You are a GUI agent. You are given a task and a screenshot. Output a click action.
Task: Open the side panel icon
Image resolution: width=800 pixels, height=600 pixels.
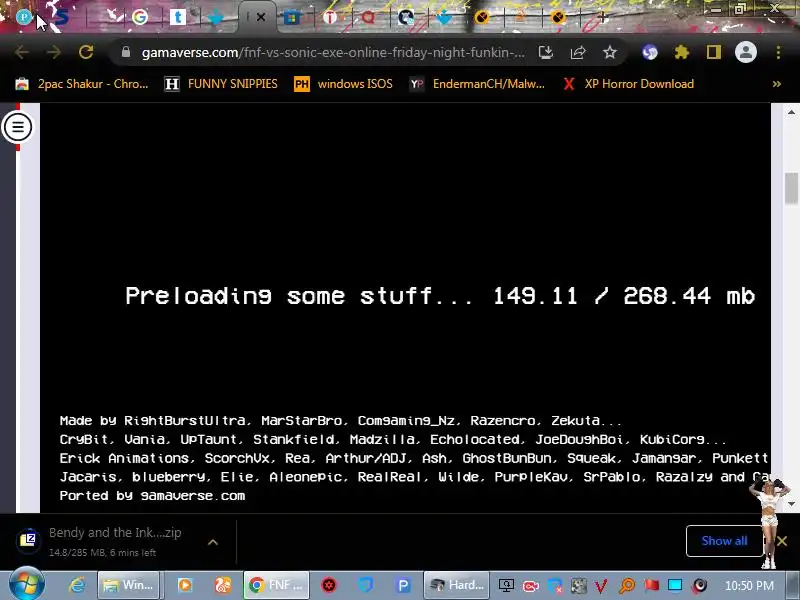pyautogui.click(x=714, y=52)
